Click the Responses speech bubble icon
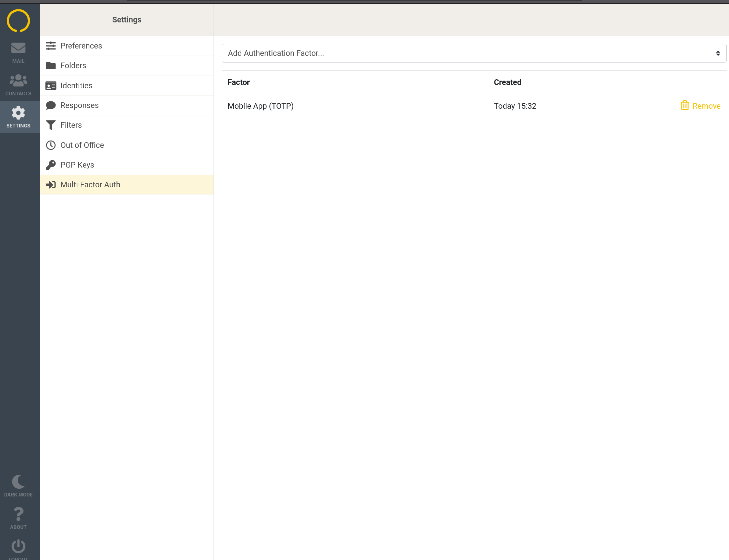 pyautogui.click(x=51, y=105)
